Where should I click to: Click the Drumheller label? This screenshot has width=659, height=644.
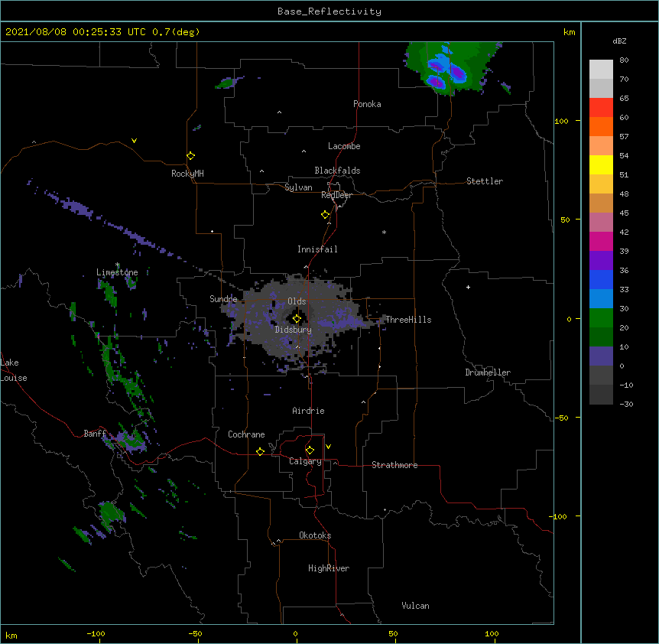488,372
